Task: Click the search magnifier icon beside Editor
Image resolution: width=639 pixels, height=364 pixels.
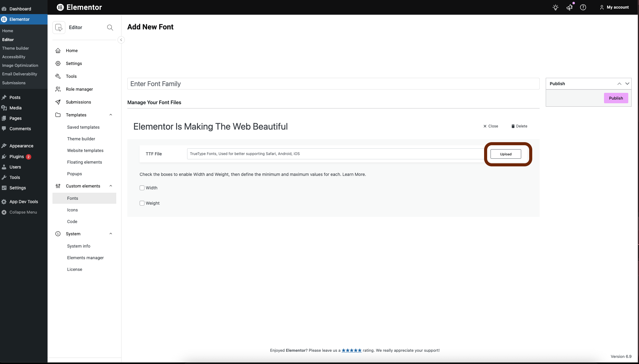Action: click(x=110, y=28)
